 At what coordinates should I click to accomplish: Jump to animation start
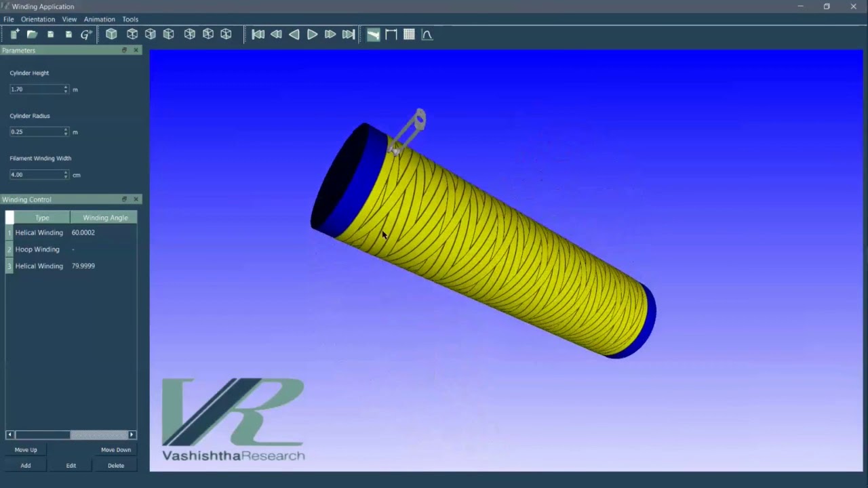[258, 35]
